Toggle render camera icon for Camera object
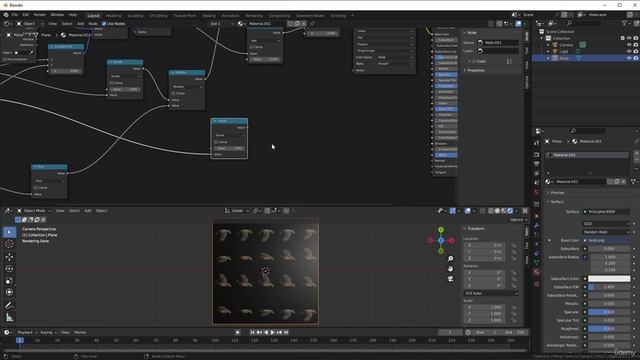The width and height of the screenshot is (640, 360). coord(636,45)
